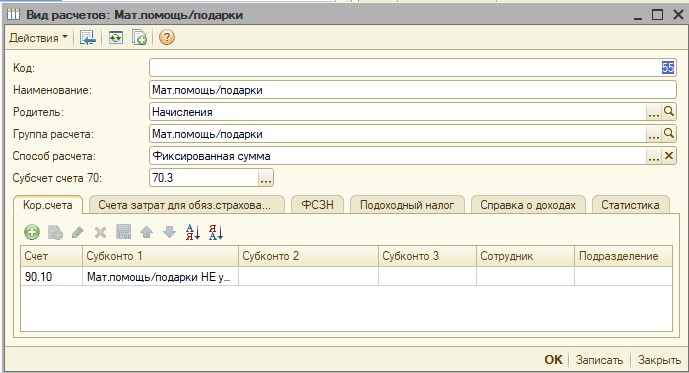Screen dimensions: 689x373
Task: Move row down with the down arrow icon
Action: (x=169, y=232)
